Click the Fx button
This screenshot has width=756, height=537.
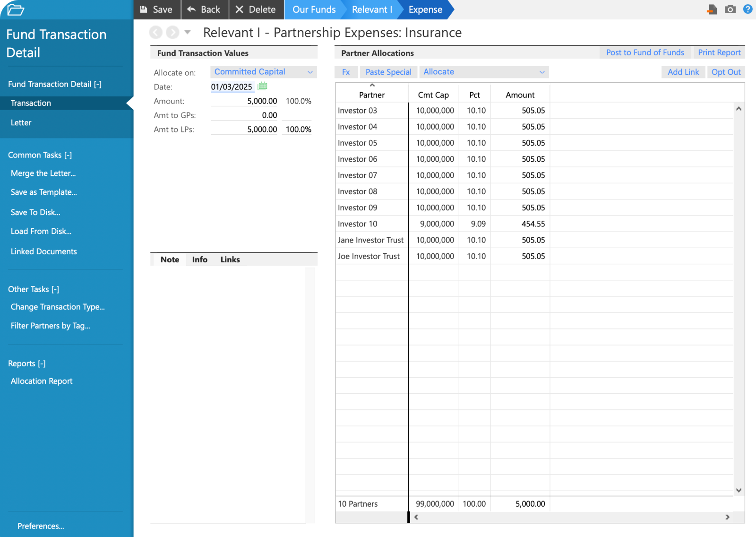(x=346, y=72)
